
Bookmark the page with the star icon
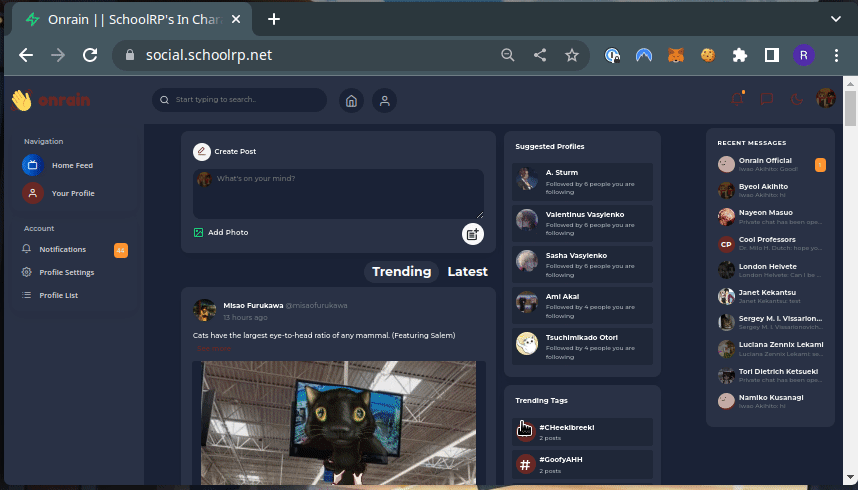(x=572, y=55)
